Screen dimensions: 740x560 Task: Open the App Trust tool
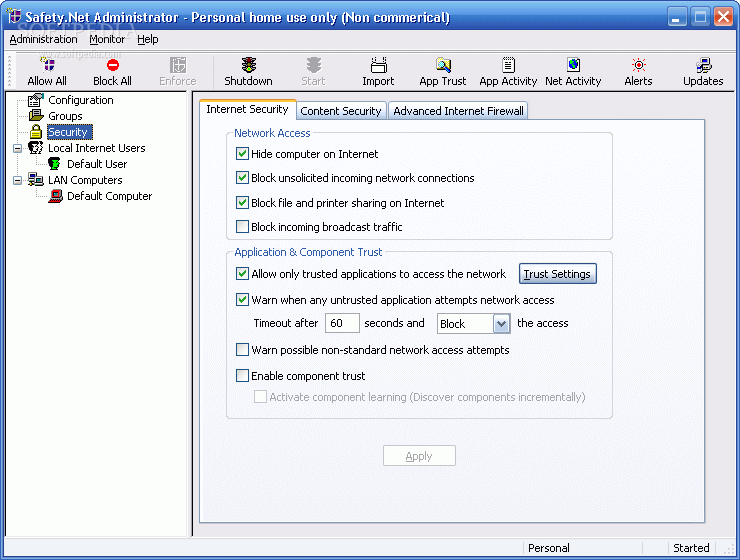point(443,71)
